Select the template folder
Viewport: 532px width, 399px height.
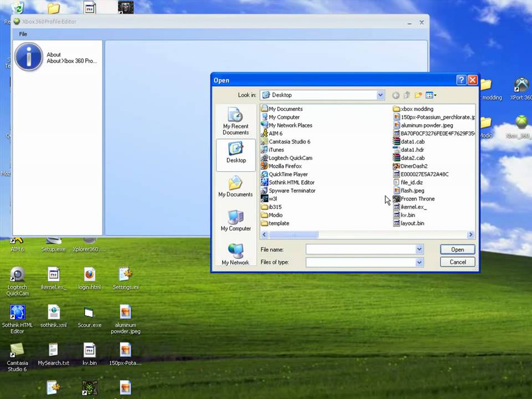(275, 223)
